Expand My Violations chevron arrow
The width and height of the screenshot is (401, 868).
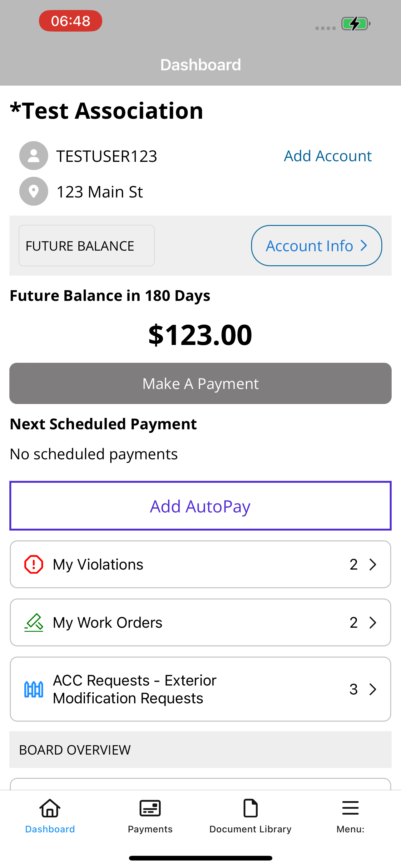click(x=372, y=564)
